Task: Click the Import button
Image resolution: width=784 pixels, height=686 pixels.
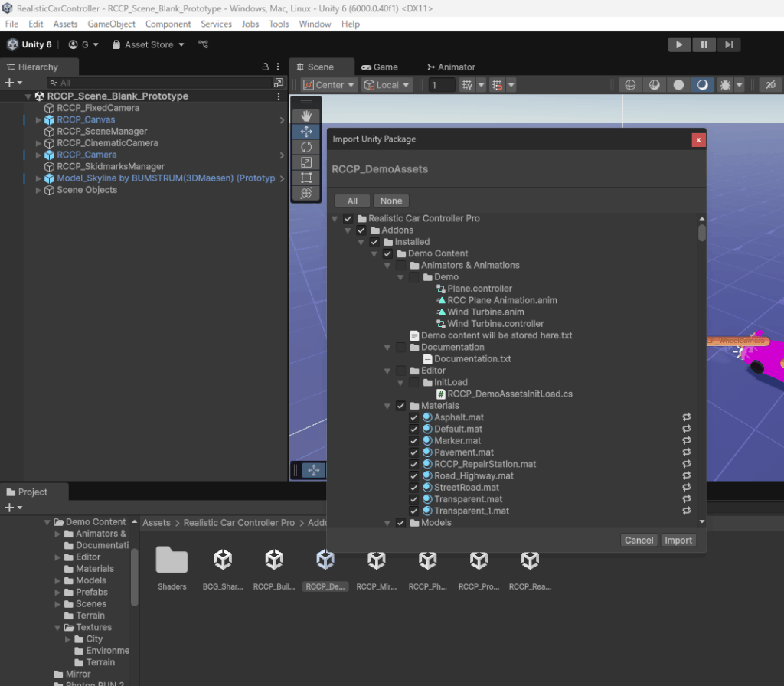Action: pos(678,541)
